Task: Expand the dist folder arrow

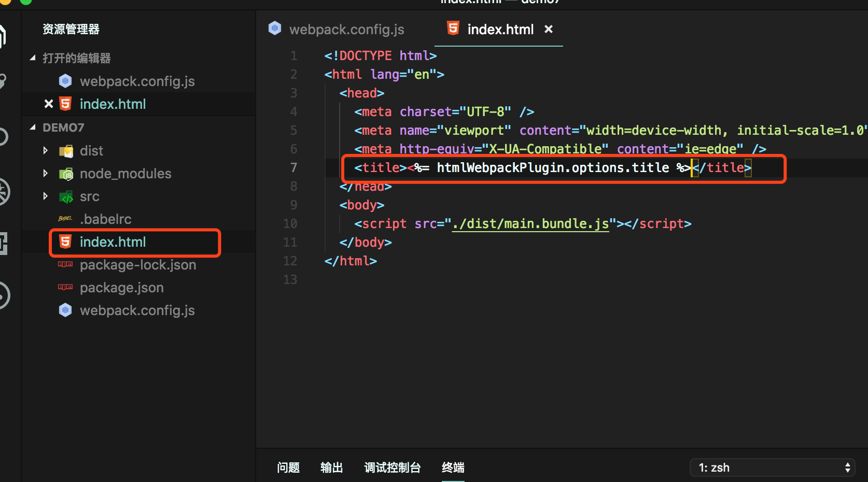Action: coord(46,151)
